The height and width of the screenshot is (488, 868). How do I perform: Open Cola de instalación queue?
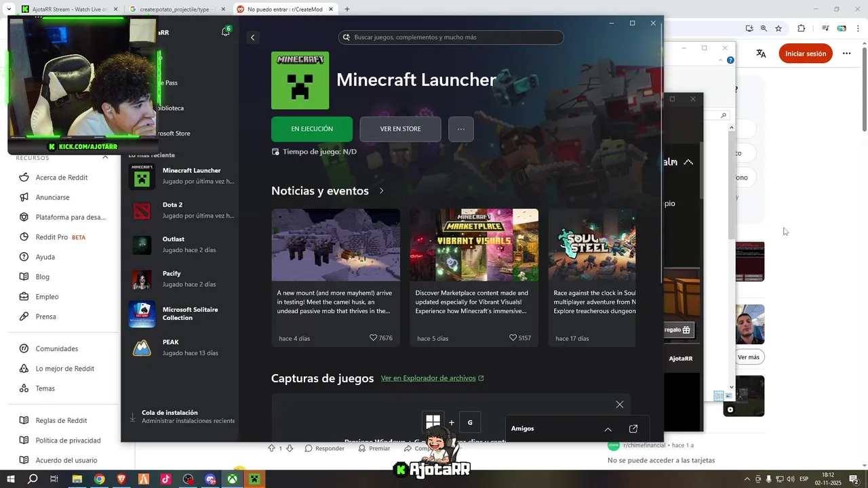pyautogui.click(x=182, y=417)
